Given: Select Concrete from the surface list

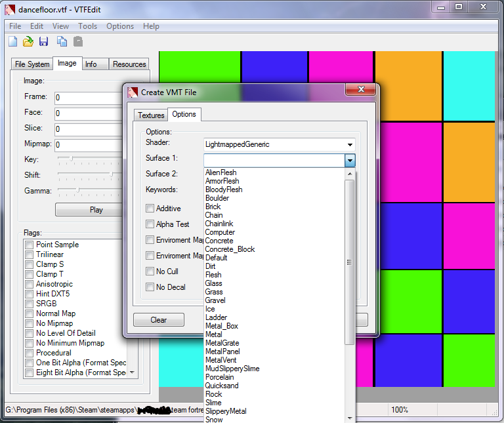Looking at the screenshot, I should 219,241.
